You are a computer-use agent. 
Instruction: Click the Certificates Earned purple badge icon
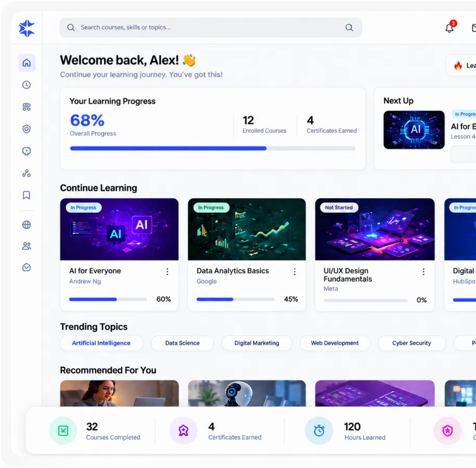(x=184, y=430)
